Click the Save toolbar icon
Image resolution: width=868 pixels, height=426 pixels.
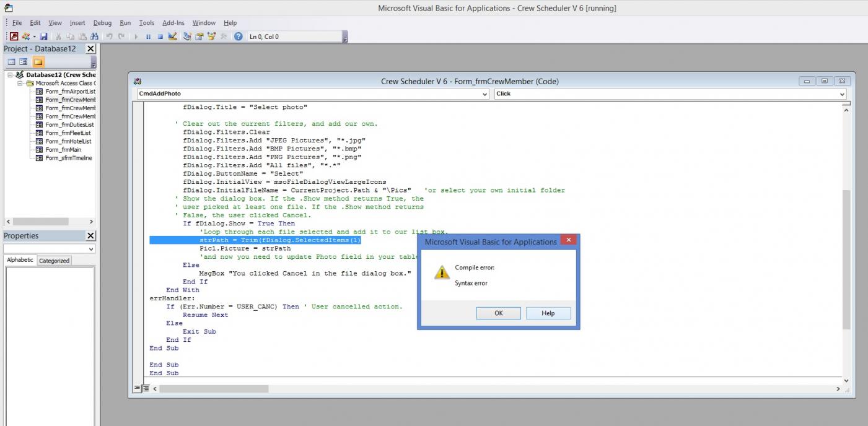click(x=43, y=37)
